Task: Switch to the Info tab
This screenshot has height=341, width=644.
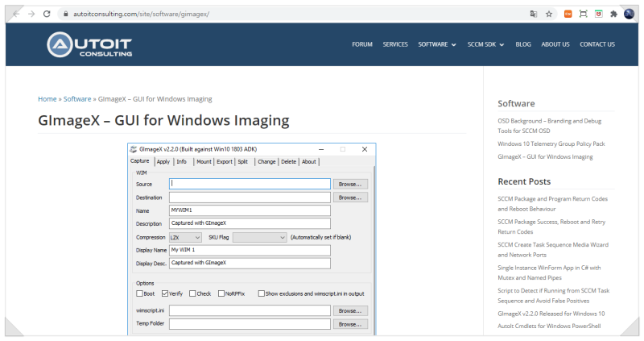Action: (x=182, y=162)
